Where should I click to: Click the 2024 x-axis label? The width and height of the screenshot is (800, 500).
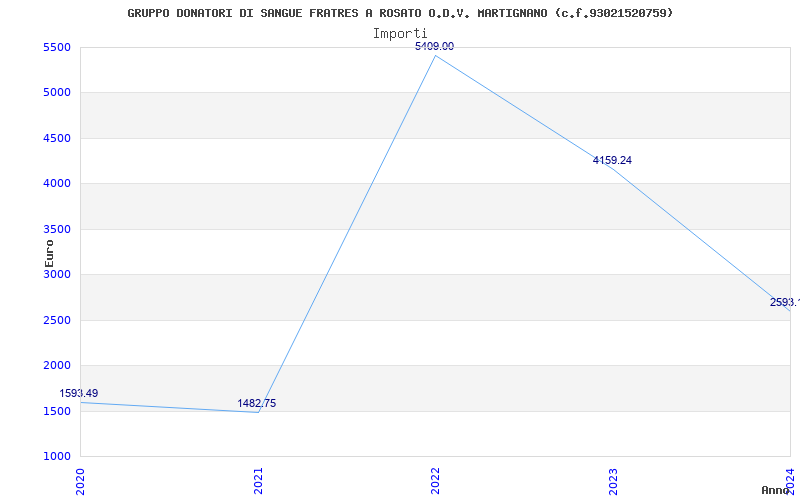[x=790, y=481]
